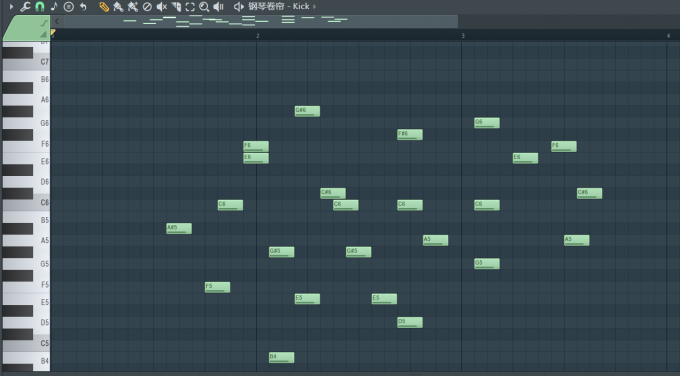Screen dimensions: 680x376
Task: Jump to bar 3 on the timeline
Action: 463,36
